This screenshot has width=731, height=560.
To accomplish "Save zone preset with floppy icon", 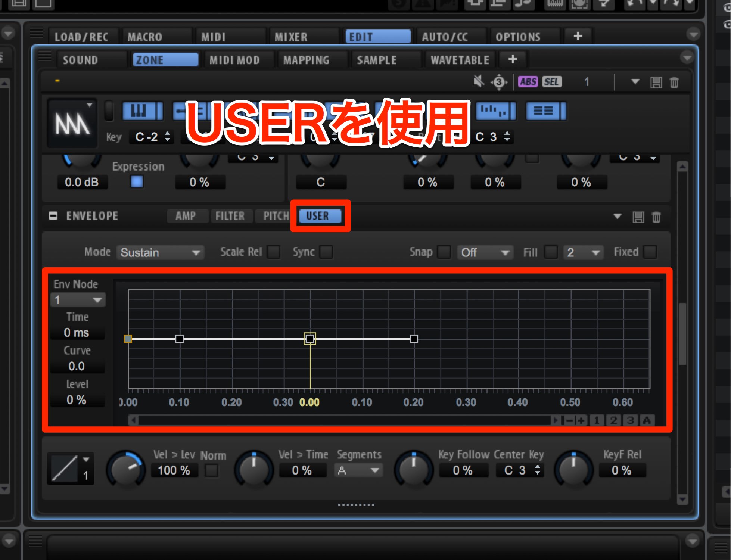I will pyautogui.click(x=656, y=82).
